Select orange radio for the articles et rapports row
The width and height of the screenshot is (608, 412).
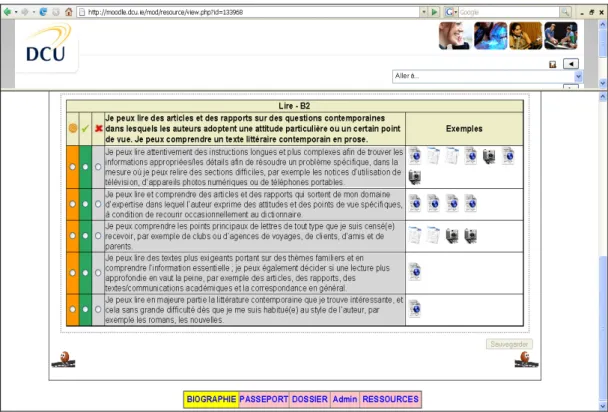tap(73, 204)
